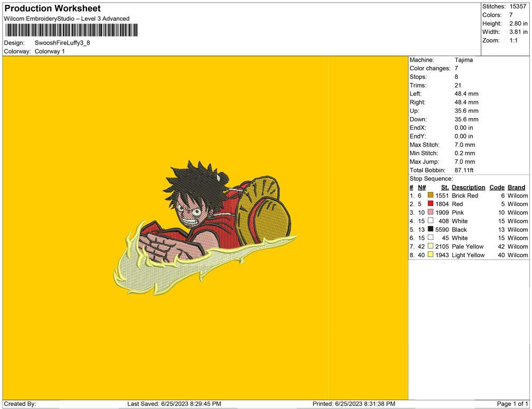This screenshot has width=532, height=409.
Task: Click the 'Production Worksheet' title
Action: coord(53,9)
